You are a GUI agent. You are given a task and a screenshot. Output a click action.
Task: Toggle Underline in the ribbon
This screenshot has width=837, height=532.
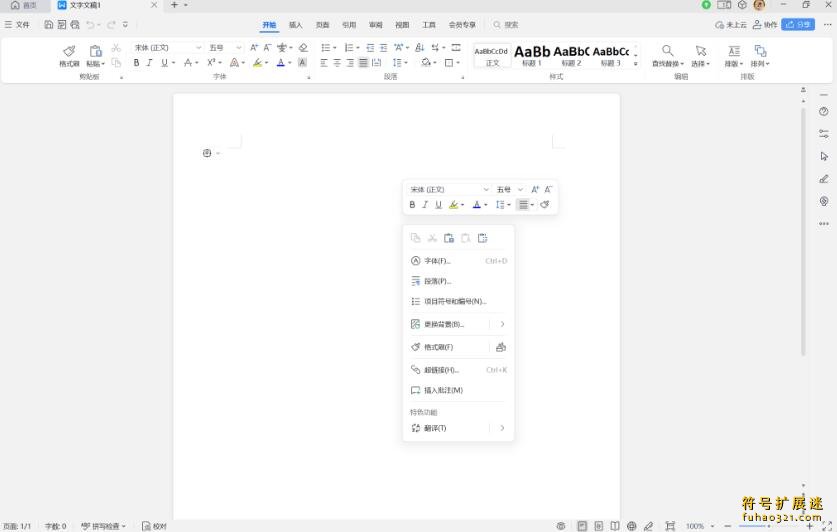coord(164,63)
